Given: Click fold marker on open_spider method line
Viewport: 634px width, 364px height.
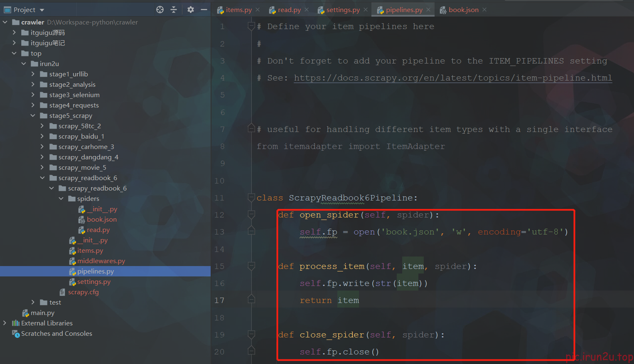Looking at the screenshot, I should (251, 215).
